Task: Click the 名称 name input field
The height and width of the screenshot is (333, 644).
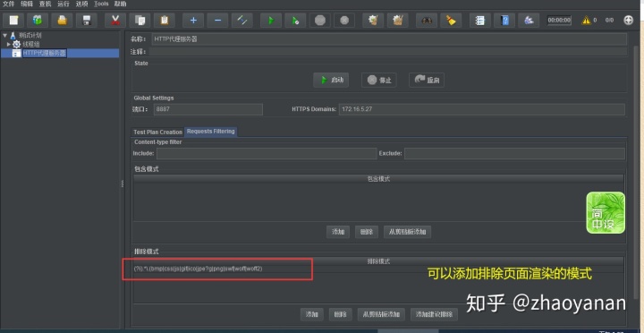Action: (389, 39)
